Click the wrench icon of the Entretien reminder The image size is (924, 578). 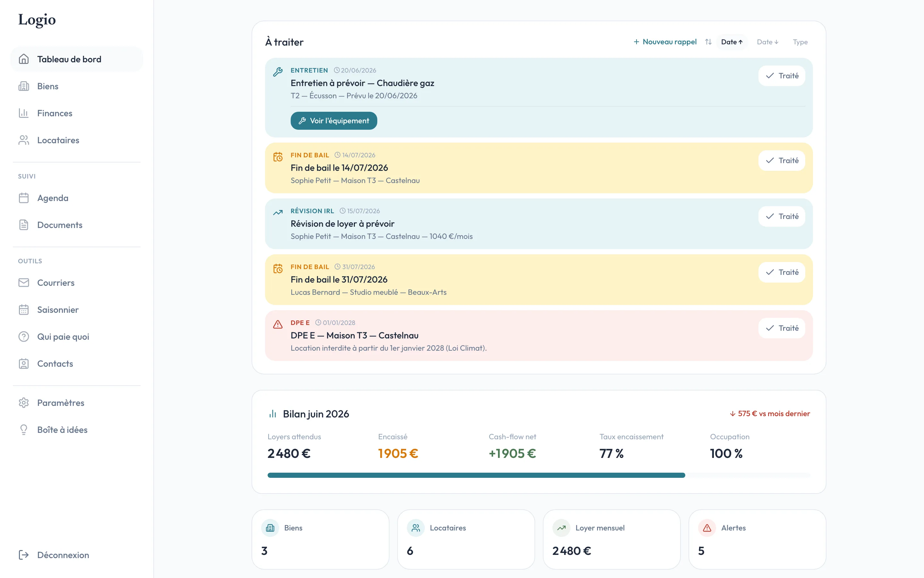click(x=278, y=72)
